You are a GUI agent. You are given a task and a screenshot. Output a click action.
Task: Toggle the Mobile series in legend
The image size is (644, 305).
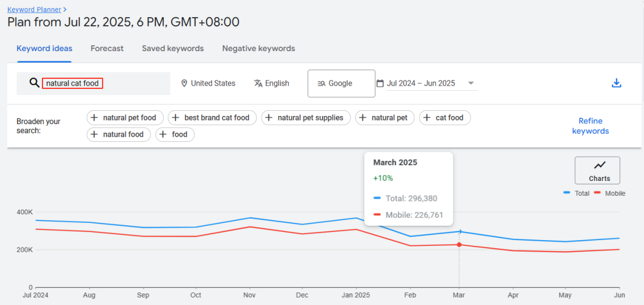pyautogui.click(x=610, y=194)
